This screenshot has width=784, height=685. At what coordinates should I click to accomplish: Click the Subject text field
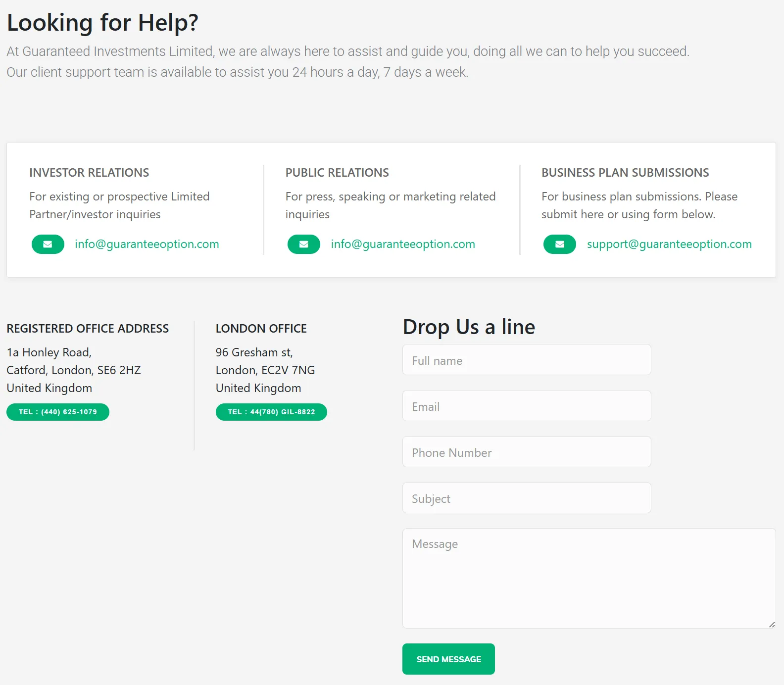click(x=527, y=498)
